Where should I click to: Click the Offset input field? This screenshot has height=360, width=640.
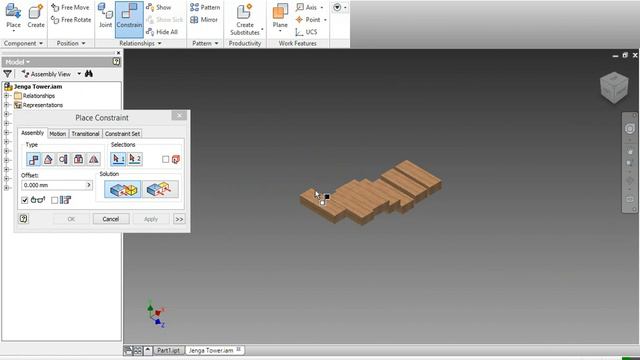53,185
